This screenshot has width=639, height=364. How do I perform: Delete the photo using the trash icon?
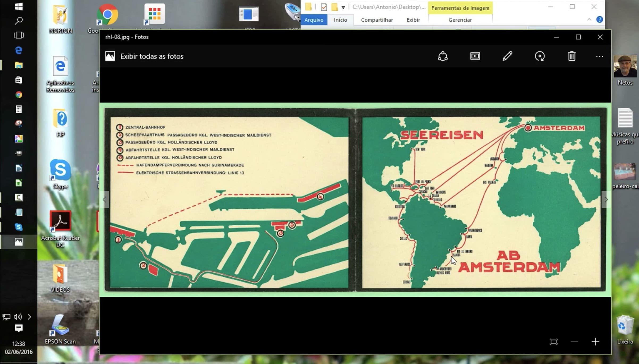572,56
